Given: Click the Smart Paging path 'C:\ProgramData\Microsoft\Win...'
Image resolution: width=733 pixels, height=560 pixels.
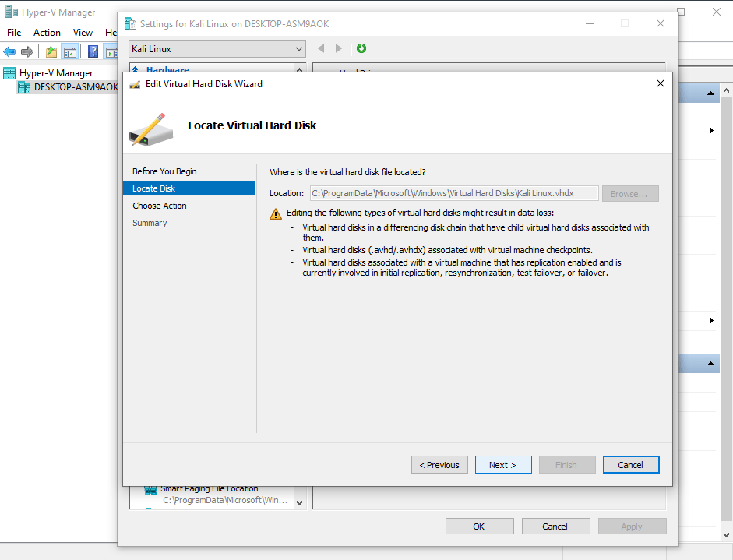Looking at the screenshot, I should [225, 500].
